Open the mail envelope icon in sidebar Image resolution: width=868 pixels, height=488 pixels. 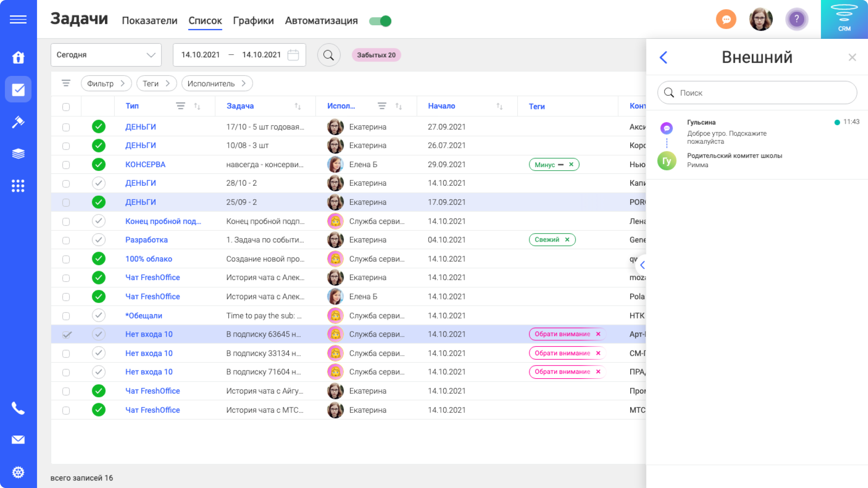click(18, 439)
